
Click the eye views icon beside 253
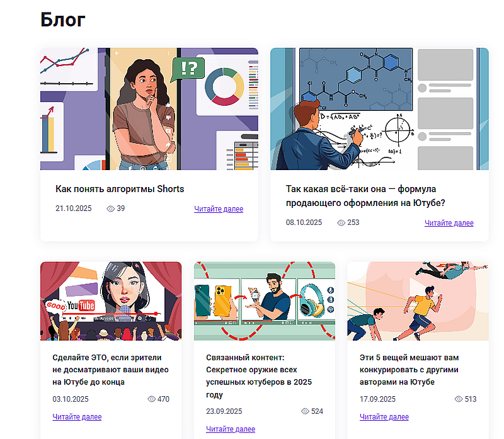tap(341, 223)
